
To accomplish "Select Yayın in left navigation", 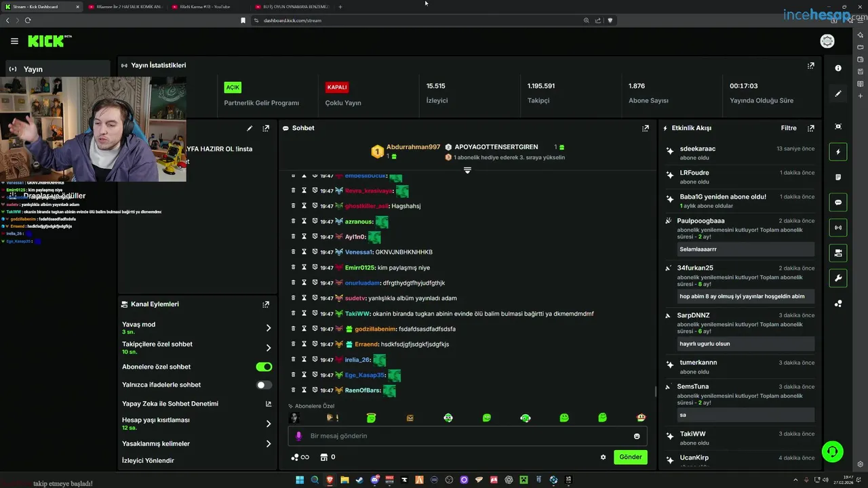I will (58, 69).
